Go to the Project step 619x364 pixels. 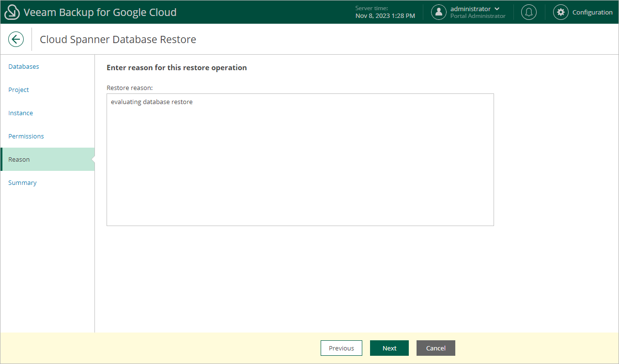(x=19, y=90)
